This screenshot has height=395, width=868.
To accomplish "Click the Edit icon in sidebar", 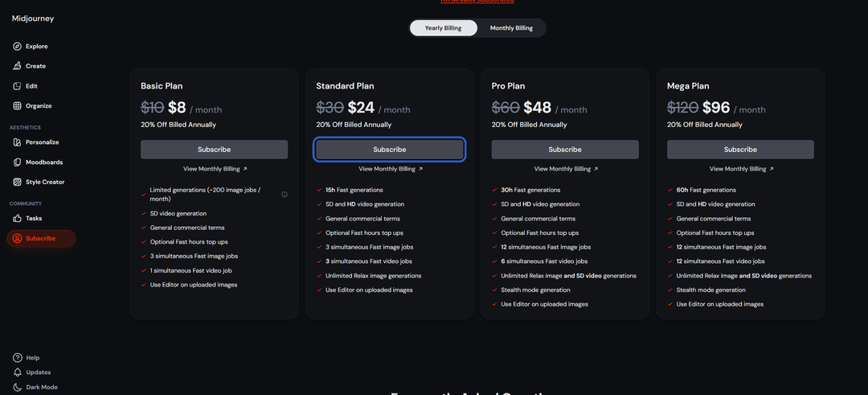I will [17, 86].
